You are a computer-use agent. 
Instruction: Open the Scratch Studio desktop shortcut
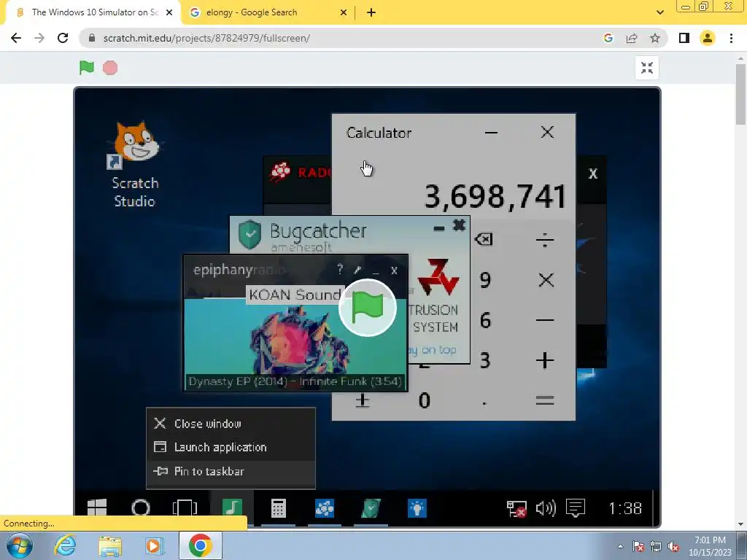point(135,165)
